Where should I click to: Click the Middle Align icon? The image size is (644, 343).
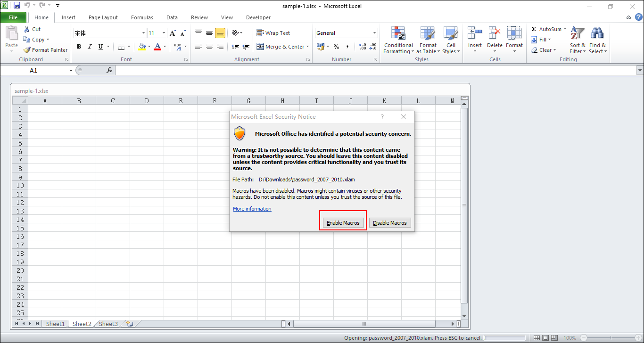[x=209, y=33]
